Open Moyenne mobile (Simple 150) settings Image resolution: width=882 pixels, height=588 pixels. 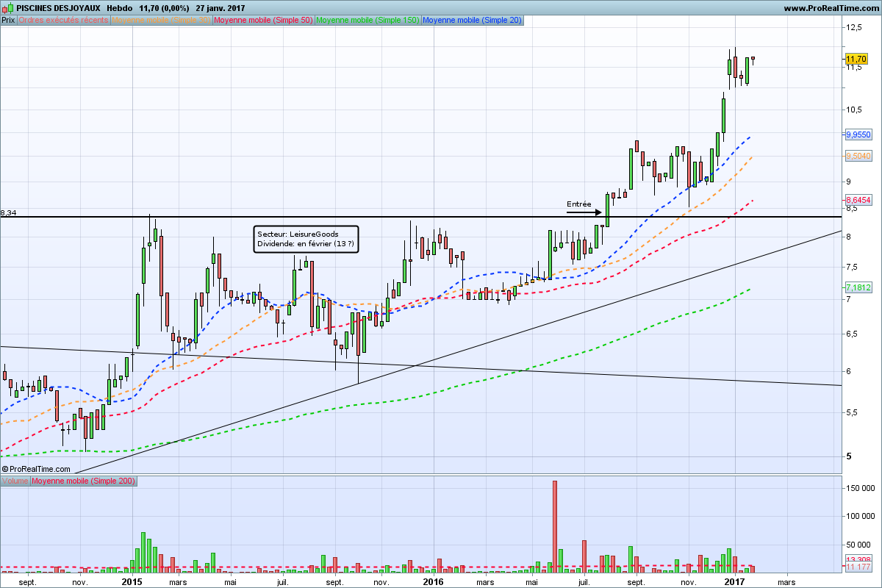point(367,20)
